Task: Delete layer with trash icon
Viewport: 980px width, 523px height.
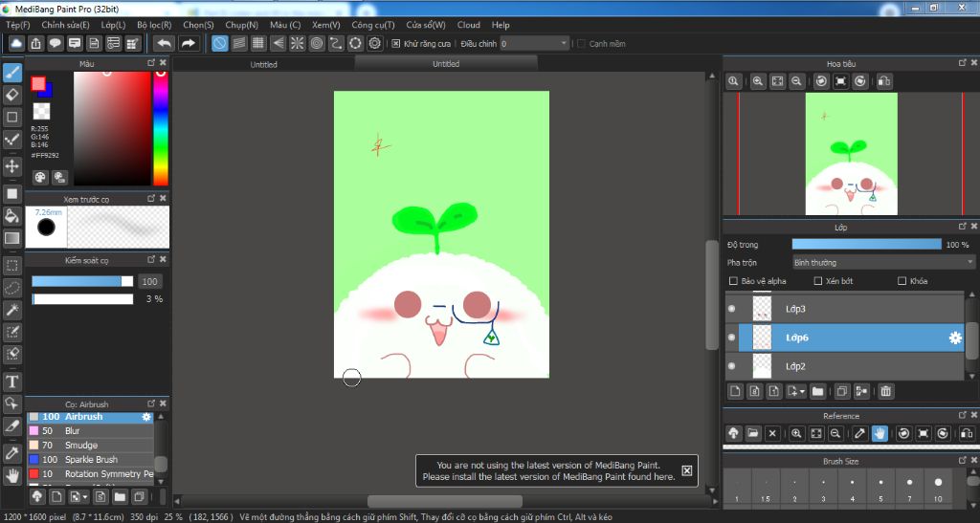Action: tap(885, 391)
